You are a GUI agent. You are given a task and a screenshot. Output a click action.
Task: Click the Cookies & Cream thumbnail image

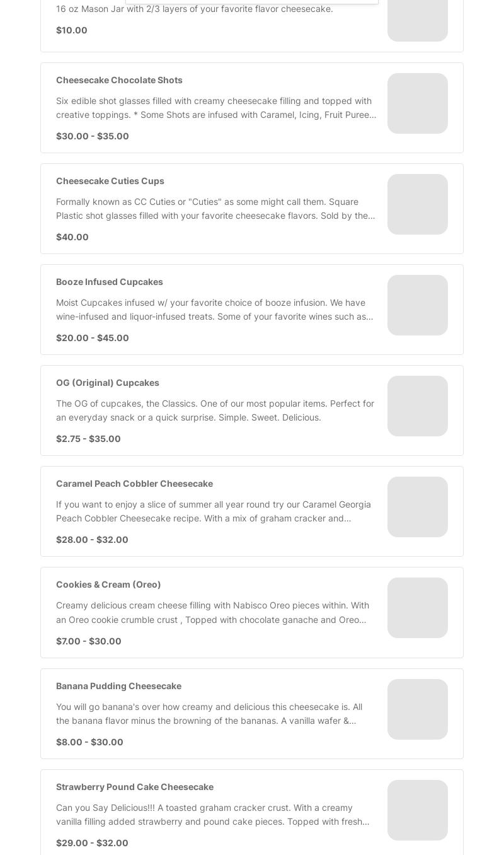pos(418,608)
